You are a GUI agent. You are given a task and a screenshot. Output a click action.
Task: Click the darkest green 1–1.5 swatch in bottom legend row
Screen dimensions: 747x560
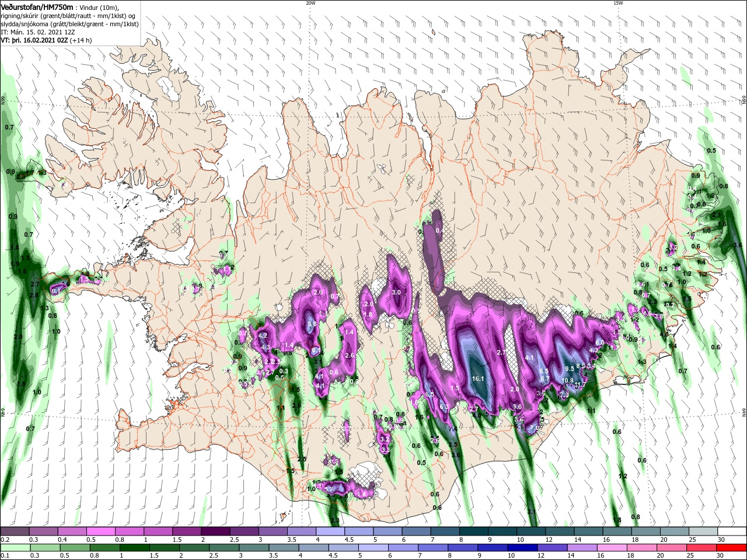(x=134, y=548)
